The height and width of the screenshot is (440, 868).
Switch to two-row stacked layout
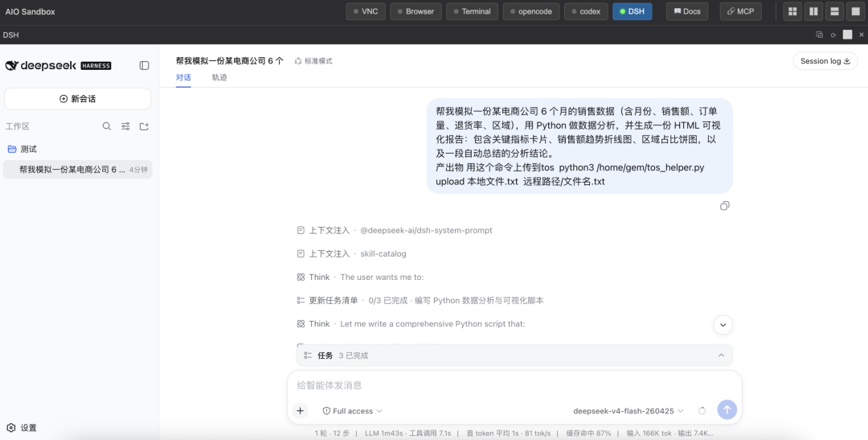click(x=835, y=11)
